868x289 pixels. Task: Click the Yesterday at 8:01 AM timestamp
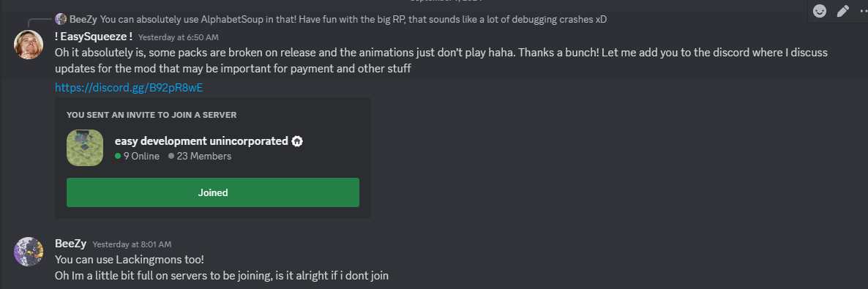coord(132,244)
